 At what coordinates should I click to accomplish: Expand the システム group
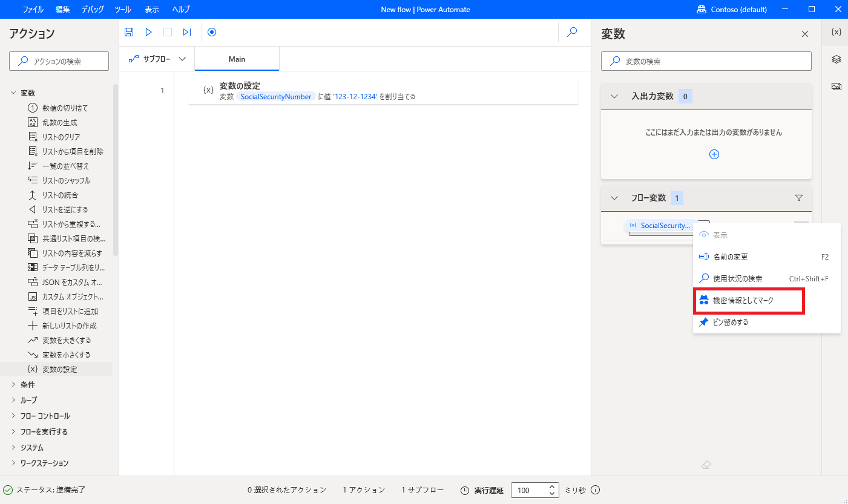[x=13, y=447]
